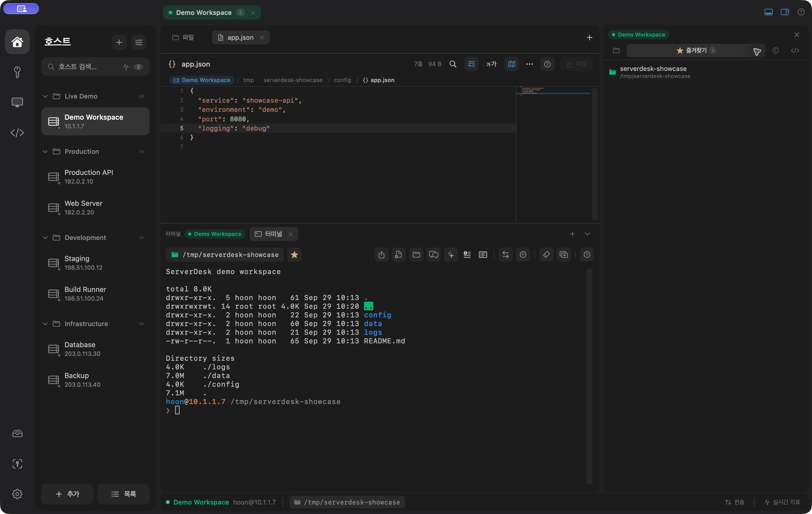Image resolution: width=812 pixels, height=514 pixels.
Task: Click the editor minimap preview
Action: tap(554, 154)
